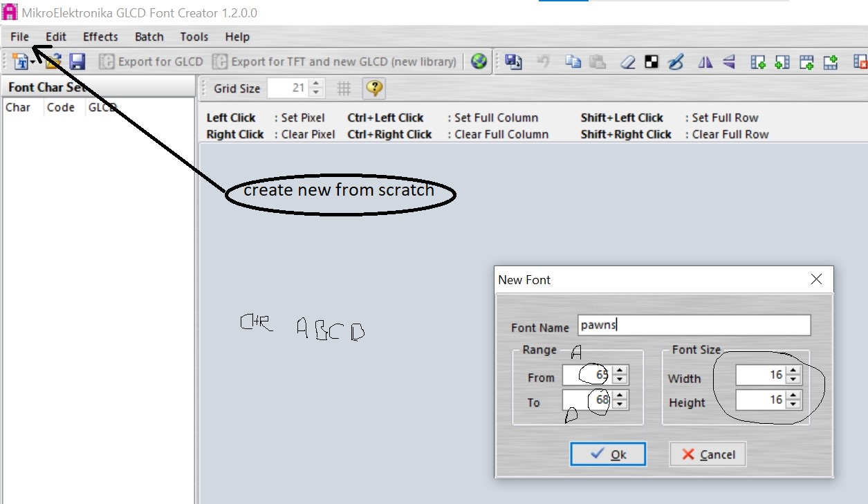
Task: Click the New Font toolbar icon
Action: (x=19, y=62)
